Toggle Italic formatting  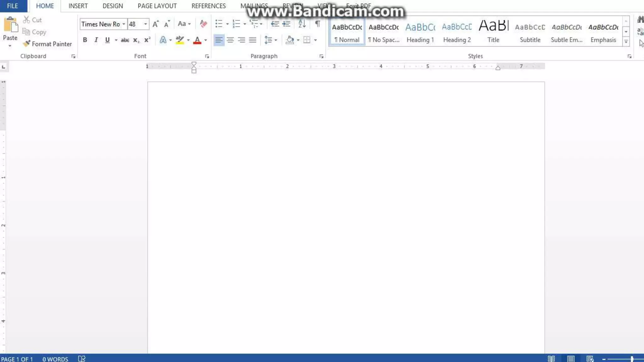(96, 40)
